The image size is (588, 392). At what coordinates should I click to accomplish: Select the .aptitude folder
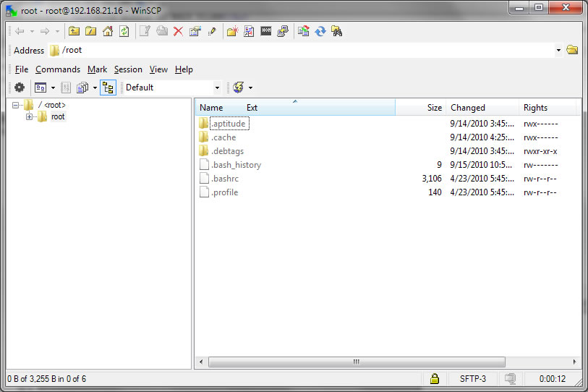[x=229, y=124]
